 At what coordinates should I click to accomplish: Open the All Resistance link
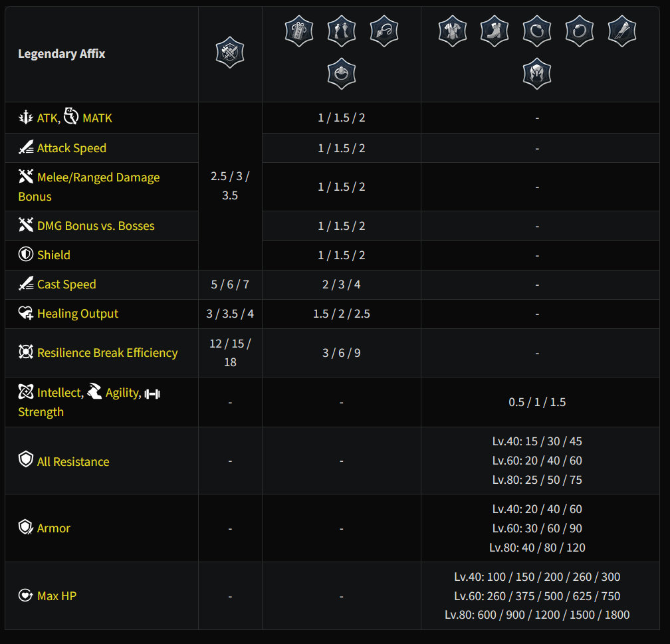tap(73, 462)
